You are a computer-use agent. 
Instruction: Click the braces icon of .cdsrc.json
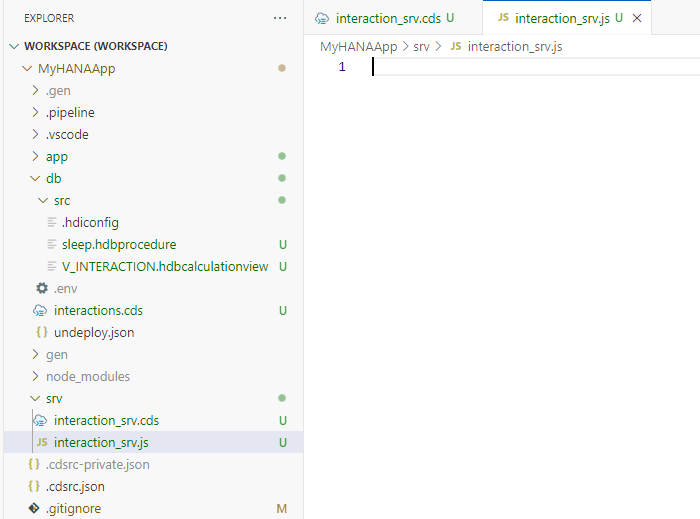pyautogui.click(x=34, y=486)
